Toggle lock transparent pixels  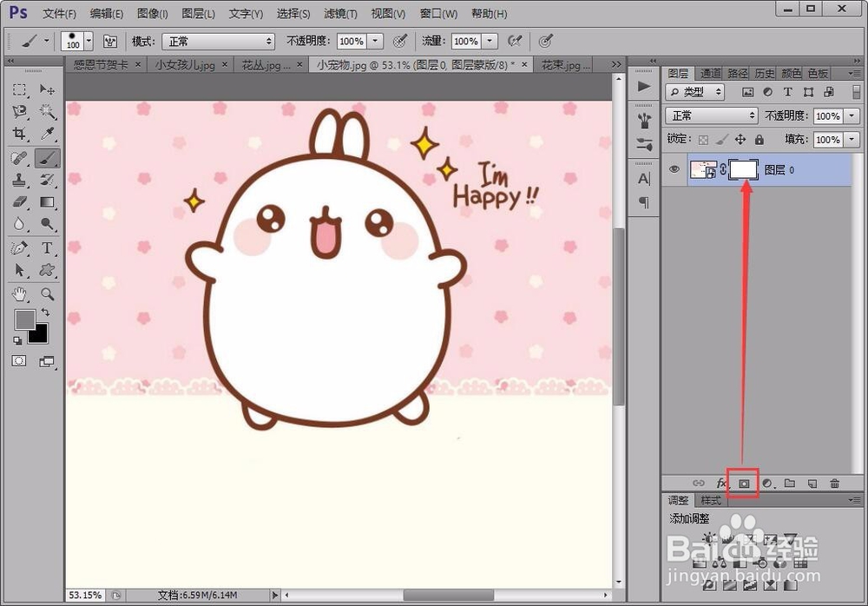click(703, 140)
